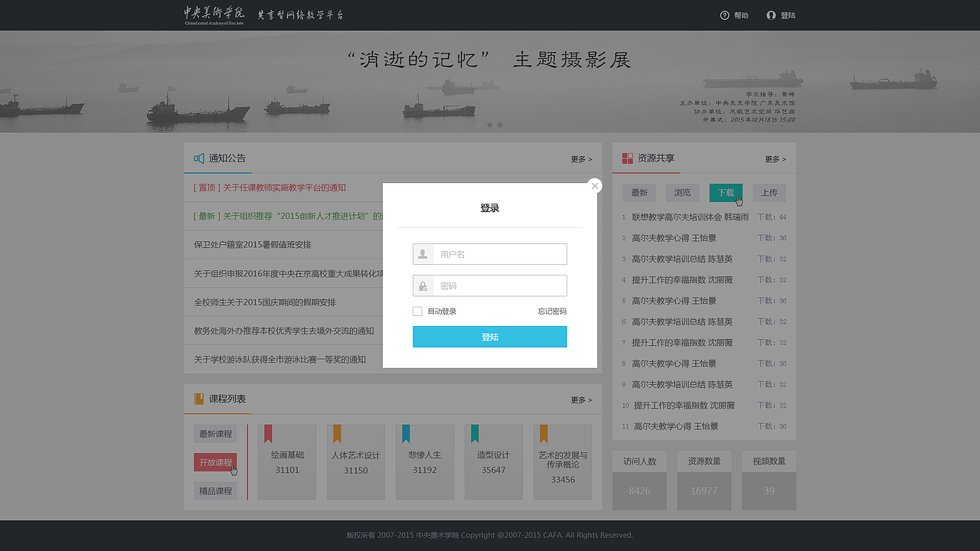This screenshot has height=551, width=980.
Task: Click the red ribbon on 绘画基础 card
Action: click(x=266, y=434)
